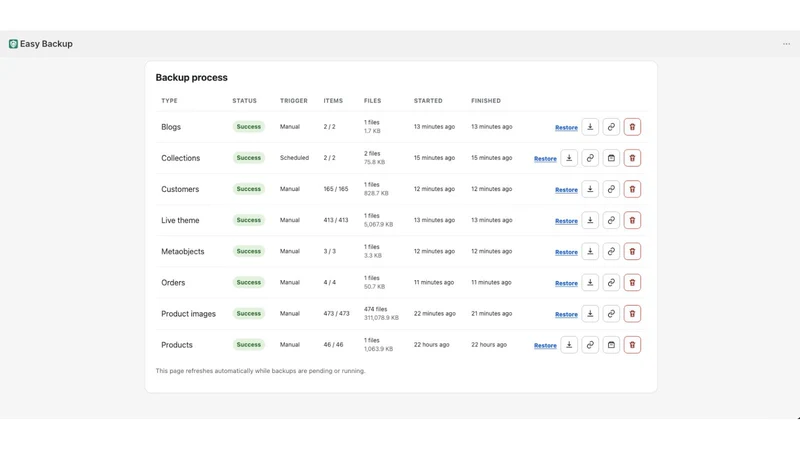Select the Customers type cell

180,189
